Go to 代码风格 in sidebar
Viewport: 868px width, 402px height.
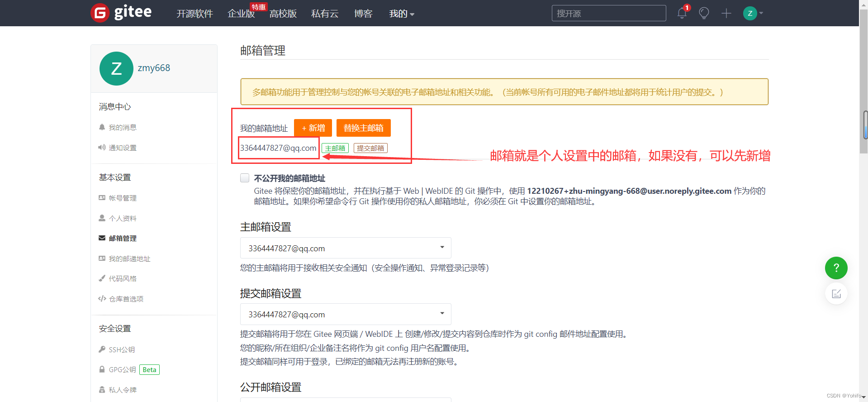(x=123, y=279)
